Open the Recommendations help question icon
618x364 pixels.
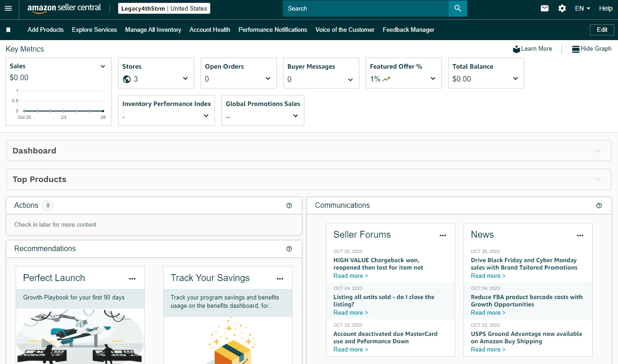pos(289,249)
